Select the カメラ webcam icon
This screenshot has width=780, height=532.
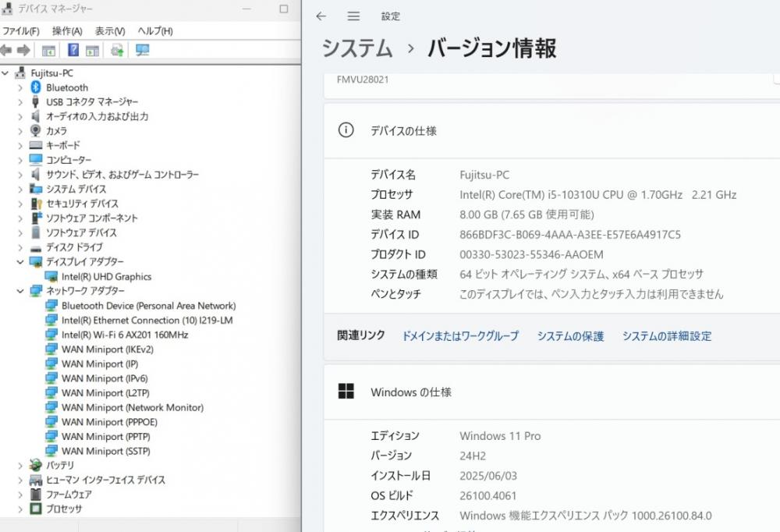pos(35,130)
